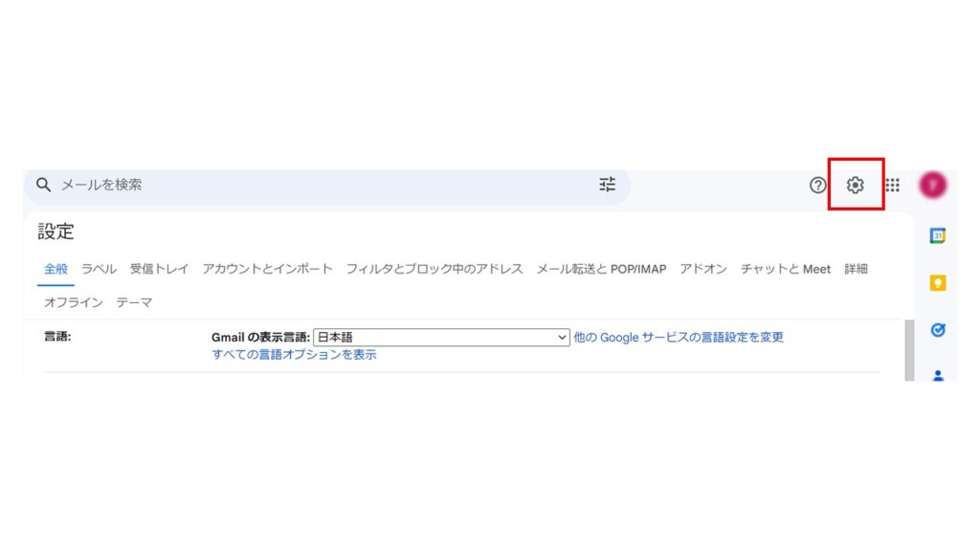Image resolution: width=980 pixels, height=551 pixels.
Task: Select the 全般 tab
Action: pos(56,269)
